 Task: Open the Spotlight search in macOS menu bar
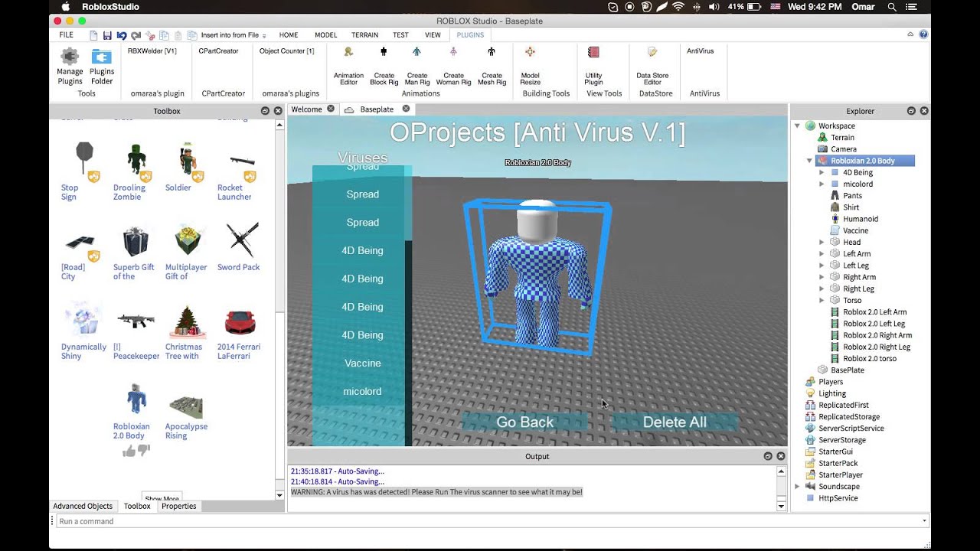pos(892,7)
